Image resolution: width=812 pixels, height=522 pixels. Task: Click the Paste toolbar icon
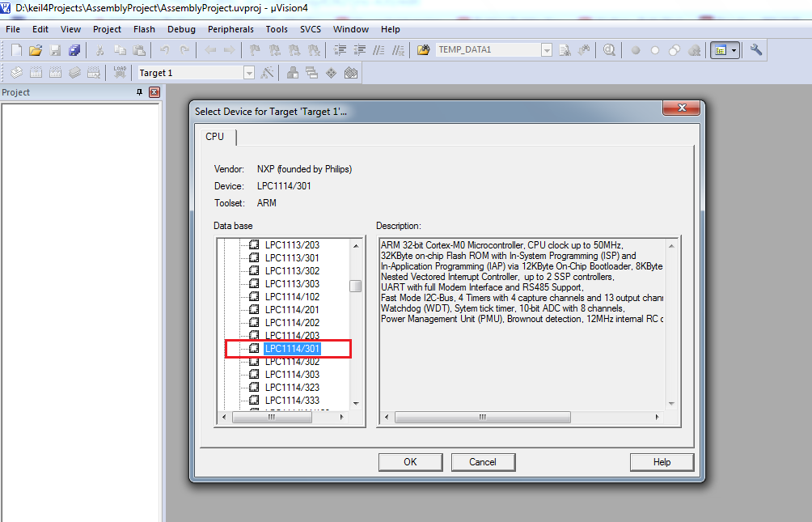pos(139,50)
